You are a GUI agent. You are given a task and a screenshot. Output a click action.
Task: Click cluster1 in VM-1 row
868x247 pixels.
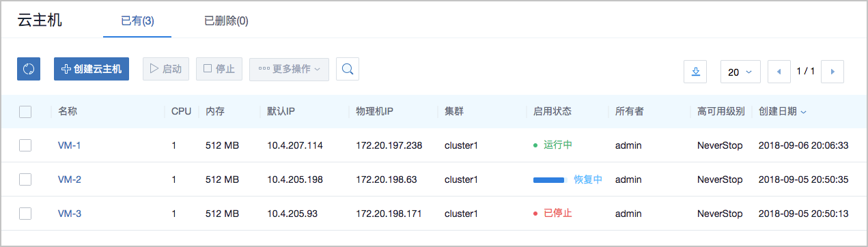pyautogui.click(x=461, y=145)
